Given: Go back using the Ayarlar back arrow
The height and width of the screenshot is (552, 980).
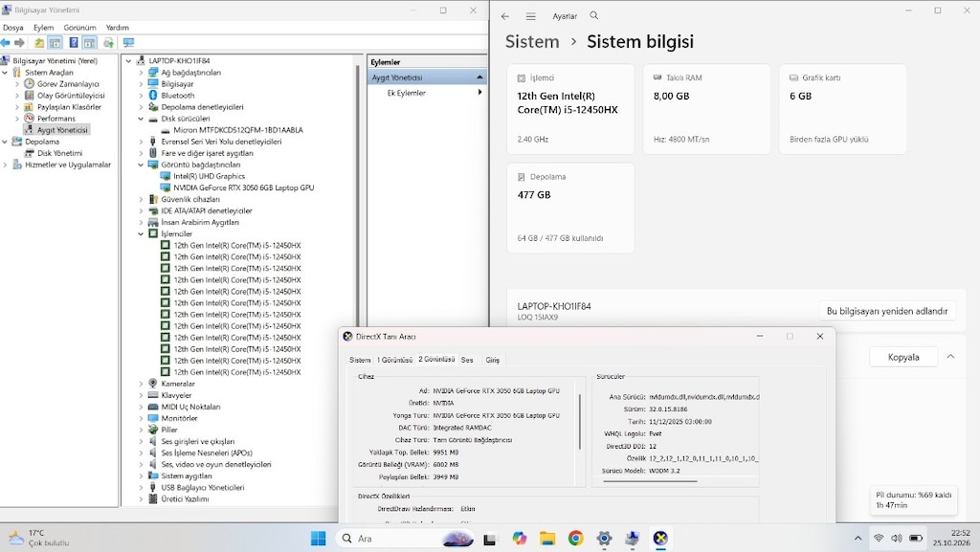Looking at the screenshot, I should pos(505,16).
